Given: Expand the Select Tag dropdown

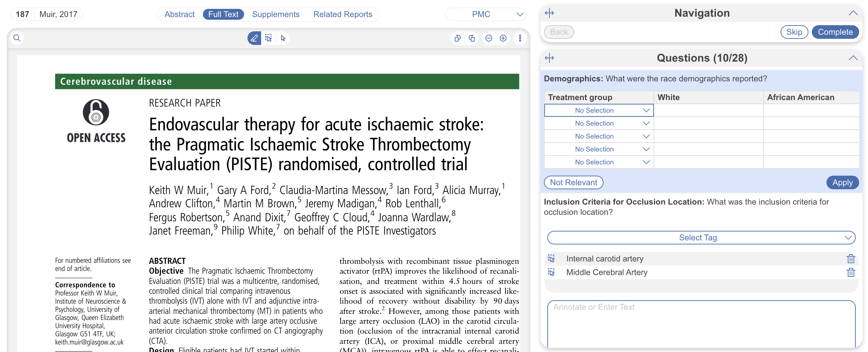Looking at the screenshot, I should click(701, 238).
